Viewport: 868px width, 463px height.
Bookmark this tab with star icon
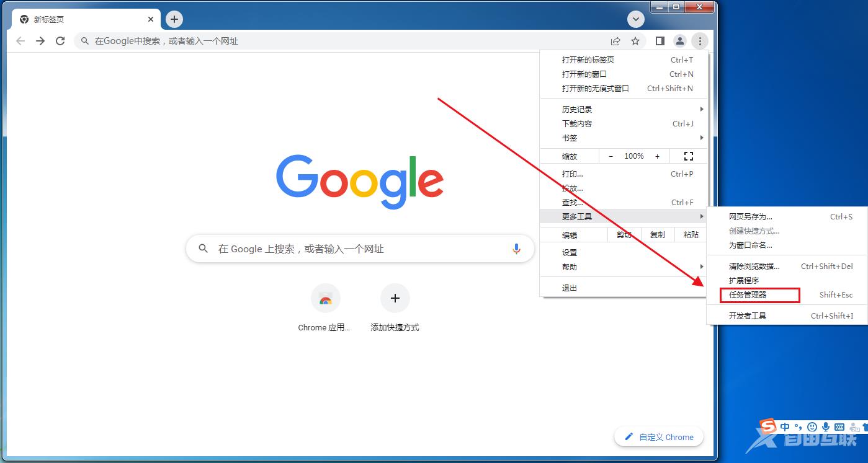[635, 41]
